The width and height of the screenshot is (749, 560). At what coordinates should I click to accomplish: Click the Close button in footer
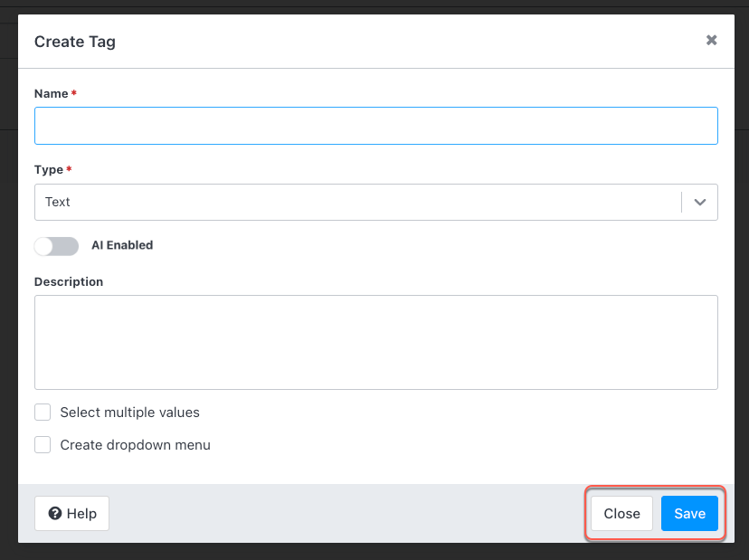[x=621, y=513]
